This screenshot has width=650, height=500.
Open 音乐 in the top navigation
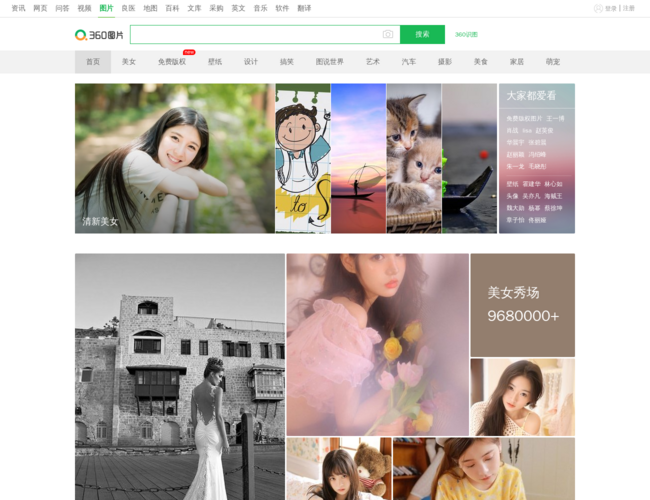260,8
